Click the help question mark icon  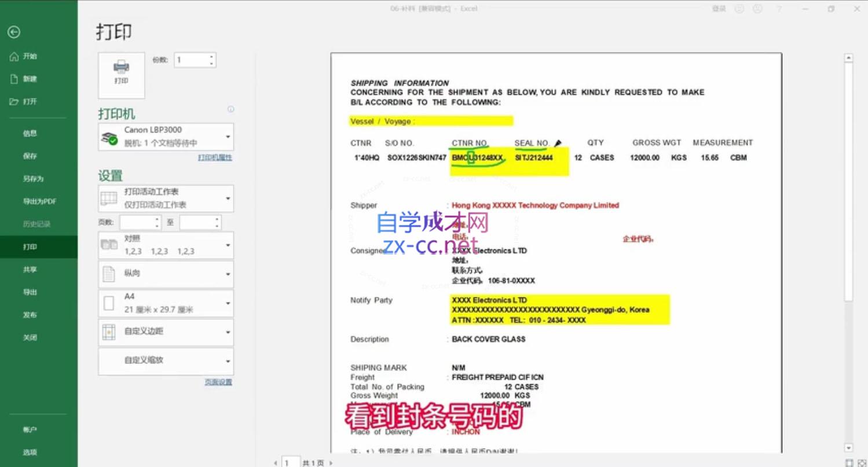tap(779, 9)
